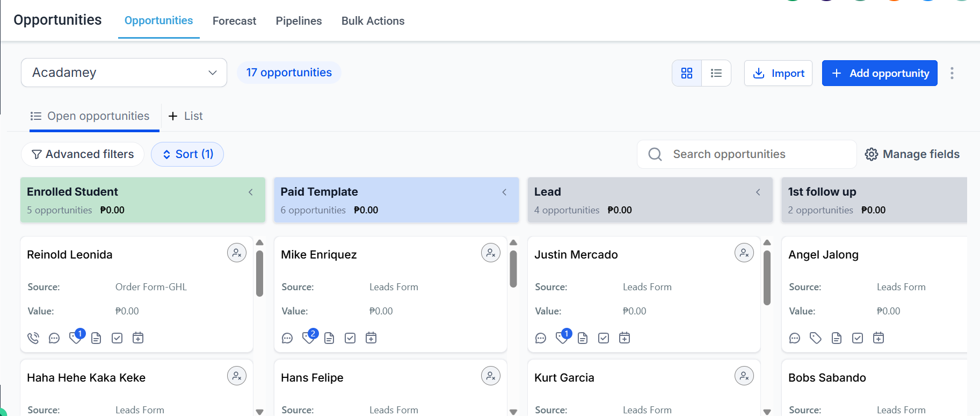Click Enrolled Student column scrollbar thumb
The width and height of the screenshot is (980, 416).
(x=260, y=274)
